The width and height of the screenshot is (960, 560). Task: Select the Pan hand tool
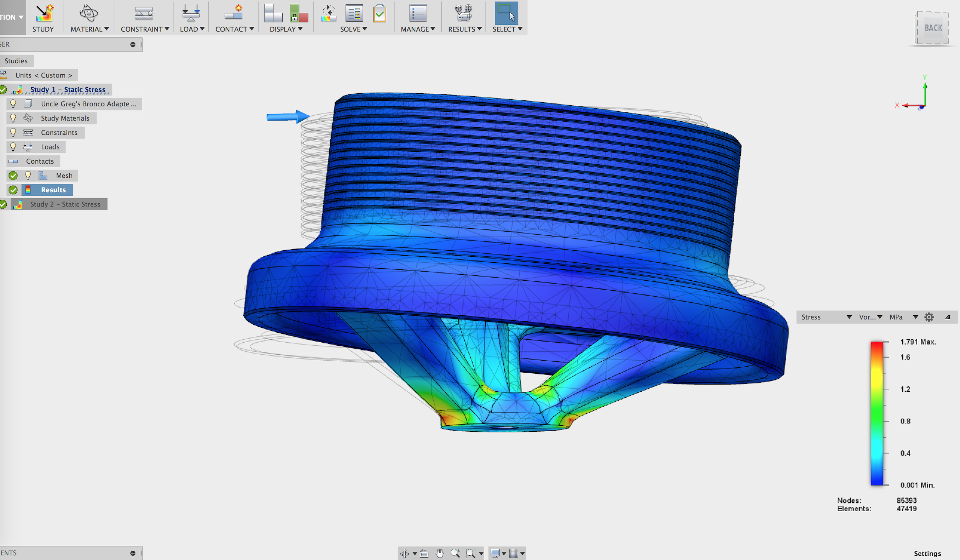pos(440,553)
